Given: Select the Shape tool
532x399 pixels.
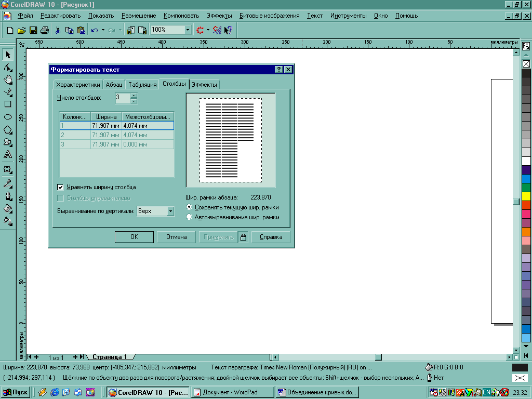Looking at the screenshot, I should click(8, 67).
